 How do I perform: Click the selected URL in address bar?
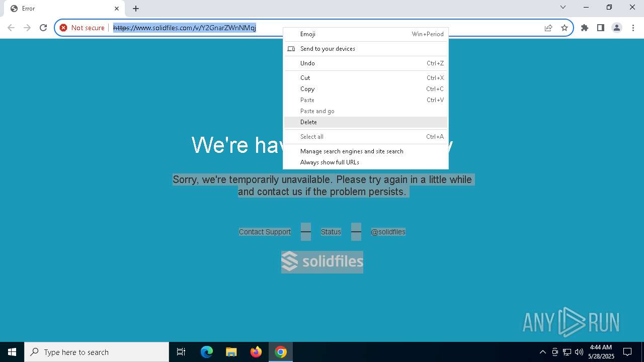click(185, 28)
